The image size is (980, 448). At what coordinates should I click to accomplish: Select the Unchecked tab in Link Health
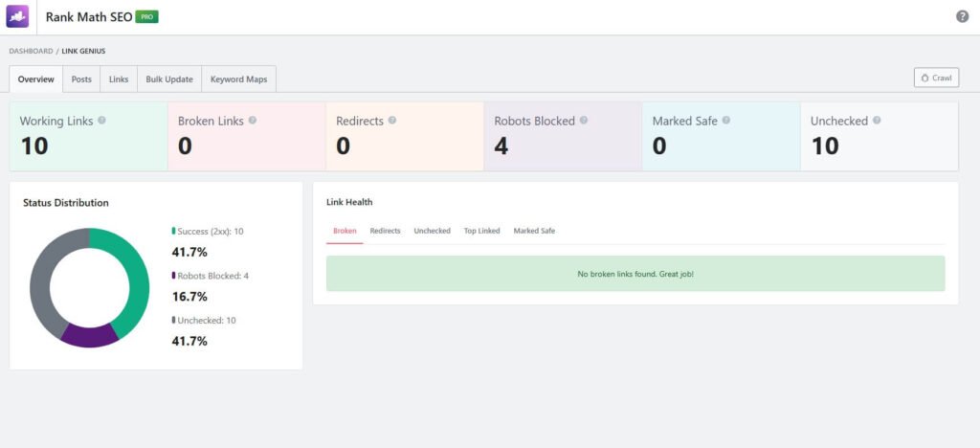click(432, 231)
